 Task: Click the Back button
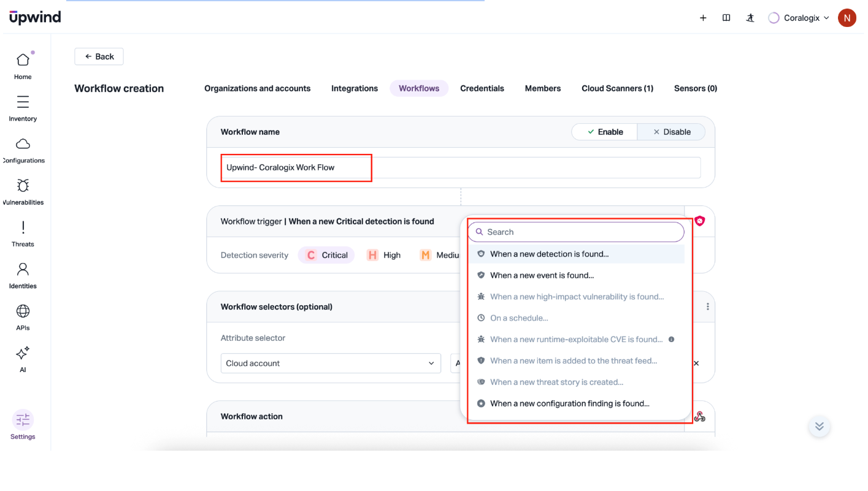point(99,56)
